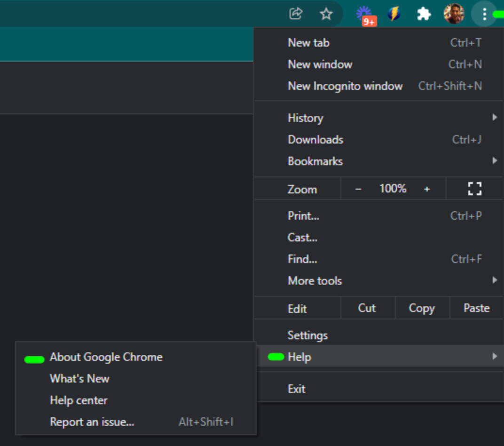Toggle fullscreen mode in Zoom row
Viewport: 504px width, 446px height.
point(474,189)
